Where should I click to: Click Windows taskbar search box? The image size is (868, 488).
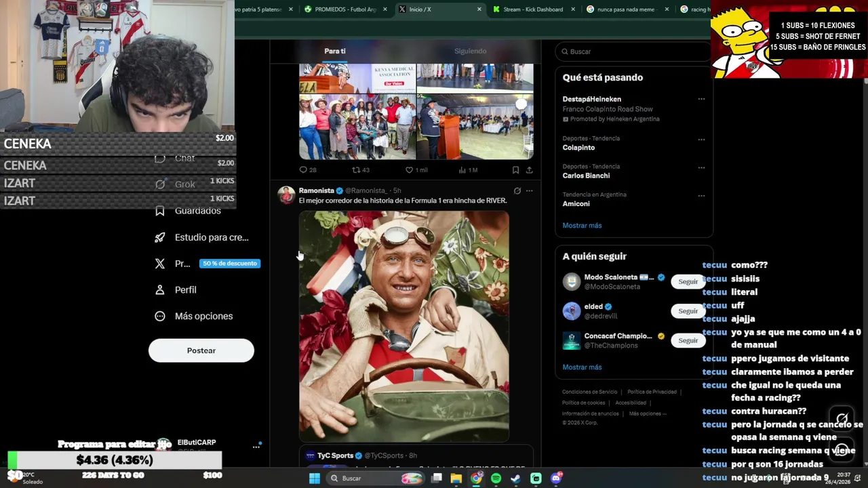tap(374, 478)
